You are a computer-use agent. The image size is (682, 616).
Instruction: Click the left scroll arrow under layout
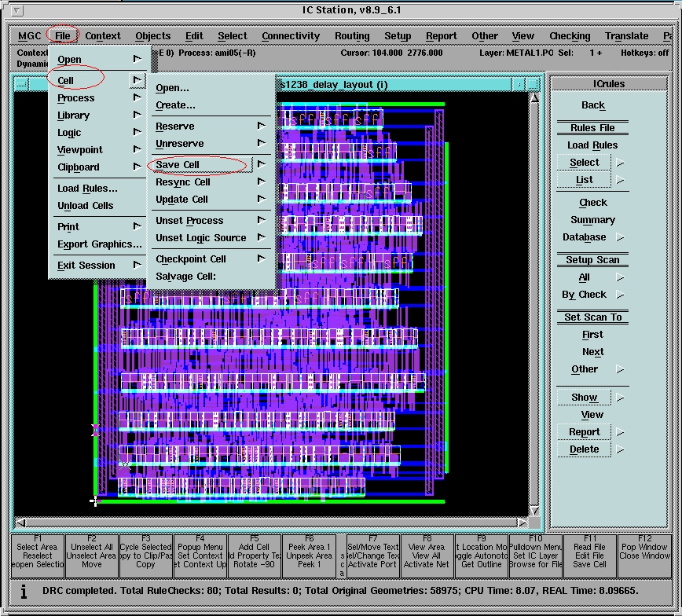[21, 522]
